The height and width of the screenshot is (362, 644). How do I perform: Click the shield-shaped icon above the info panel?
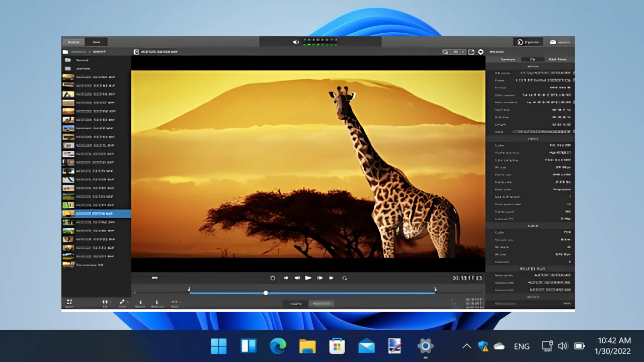tap(480, 52)
